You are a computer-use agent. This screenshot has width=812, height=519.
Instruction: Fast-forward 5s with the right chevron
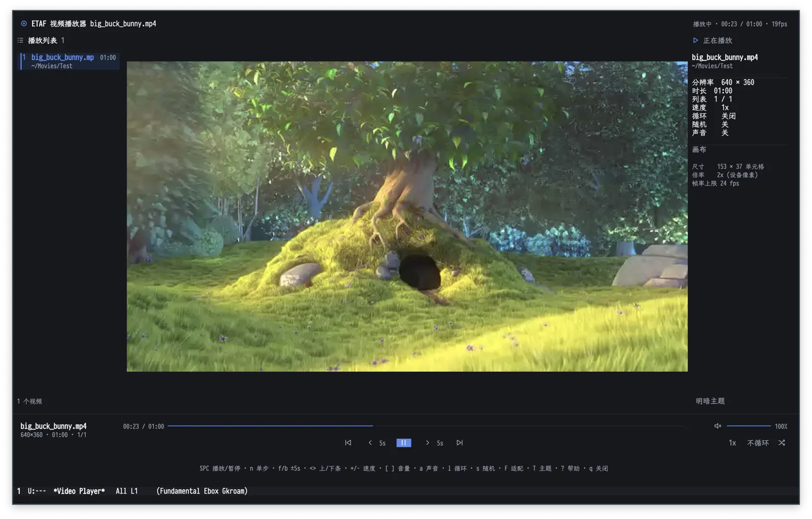click(x=427, y=443)
